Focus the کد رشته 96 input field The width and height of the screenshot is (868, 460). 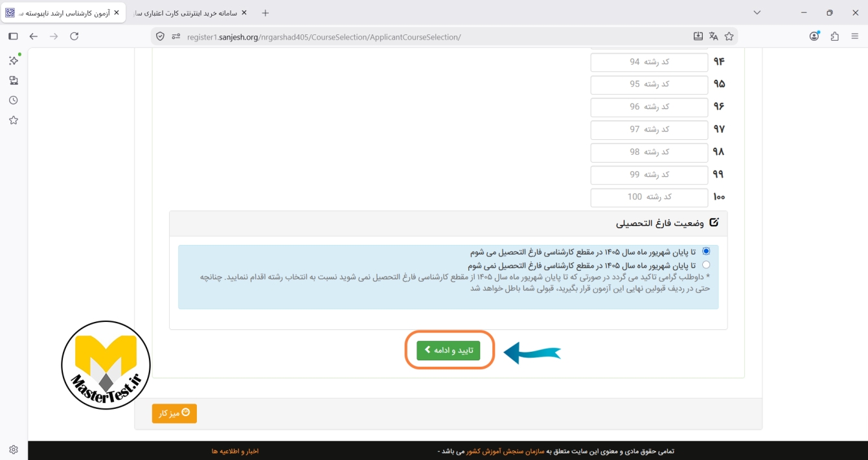pyautogui.click(x=649, y=108)
